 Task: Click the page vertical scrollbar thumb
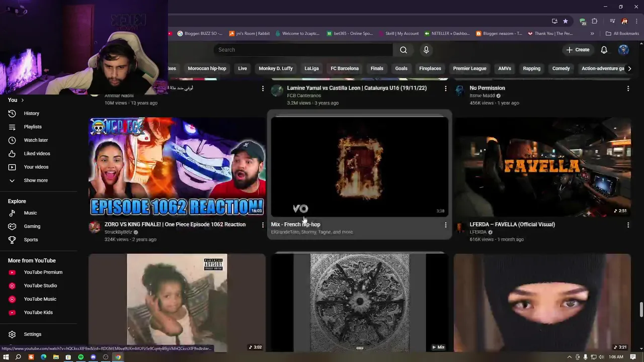click(641, 310)
